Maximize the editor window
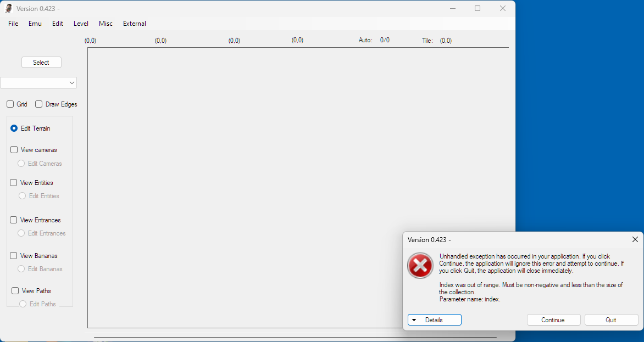The height and width of the screenshot is (342, 644). point(478,8)
